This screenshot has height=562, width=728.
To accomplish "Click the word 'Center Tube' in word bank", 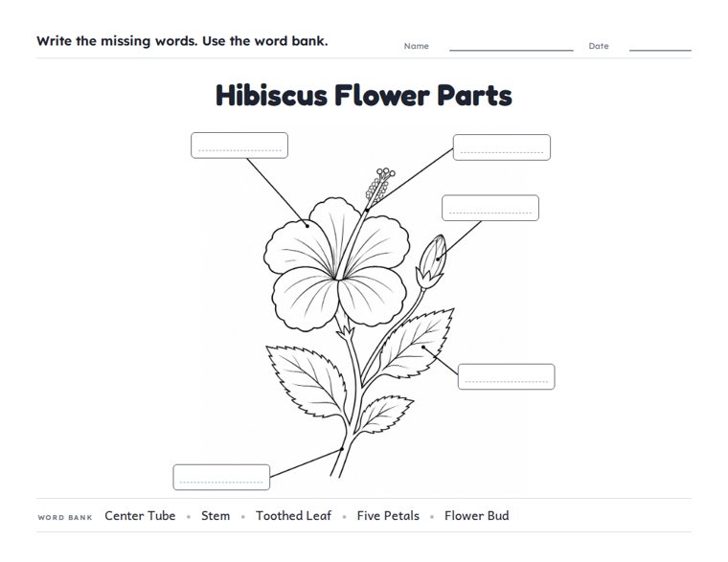I will (140, 516).
